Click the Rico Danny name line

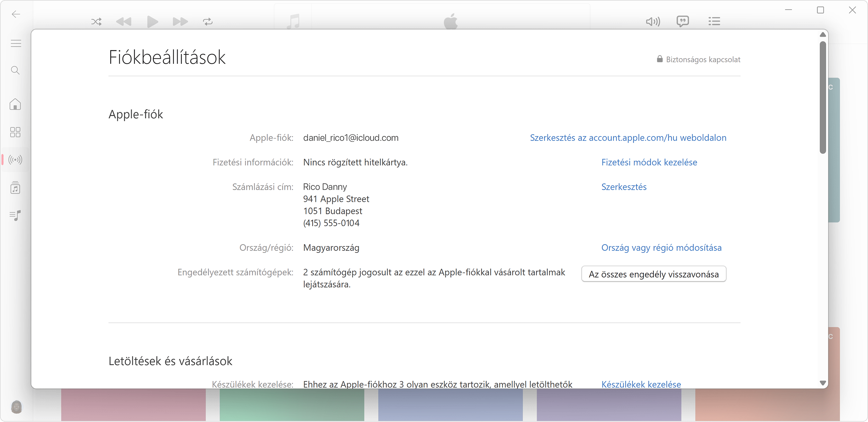325,187
